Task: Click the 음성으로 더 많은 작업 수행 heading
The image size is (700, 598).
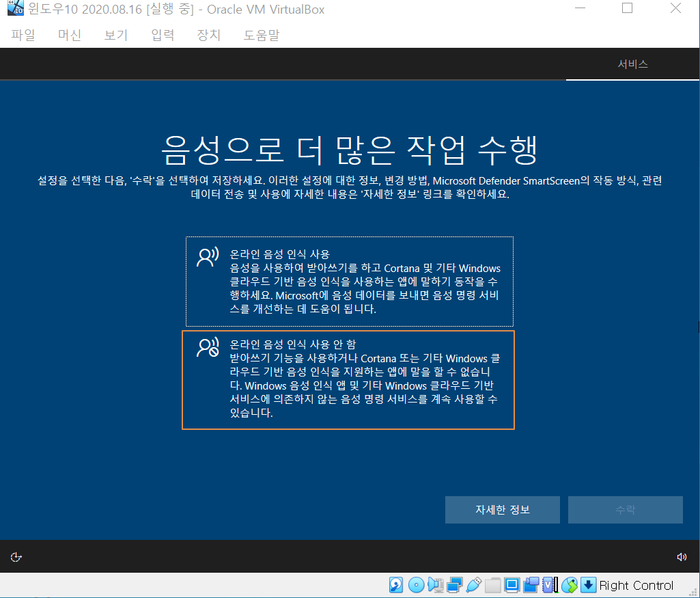Action: click(350, 150)
